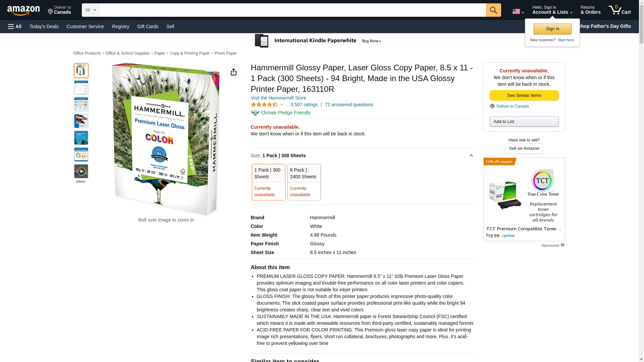
Task: Collapse the Size options section arrow
Action: tap(471, 156)
